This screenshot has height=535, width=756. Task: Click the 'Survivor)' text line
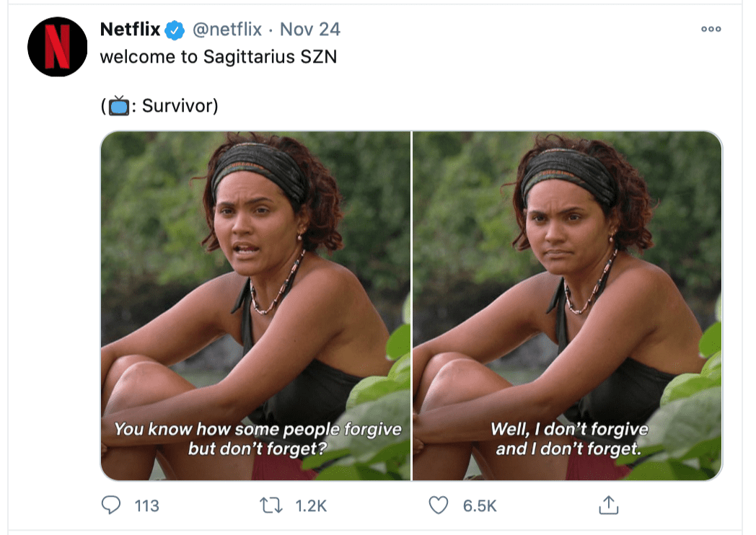(x=180, y=105)
